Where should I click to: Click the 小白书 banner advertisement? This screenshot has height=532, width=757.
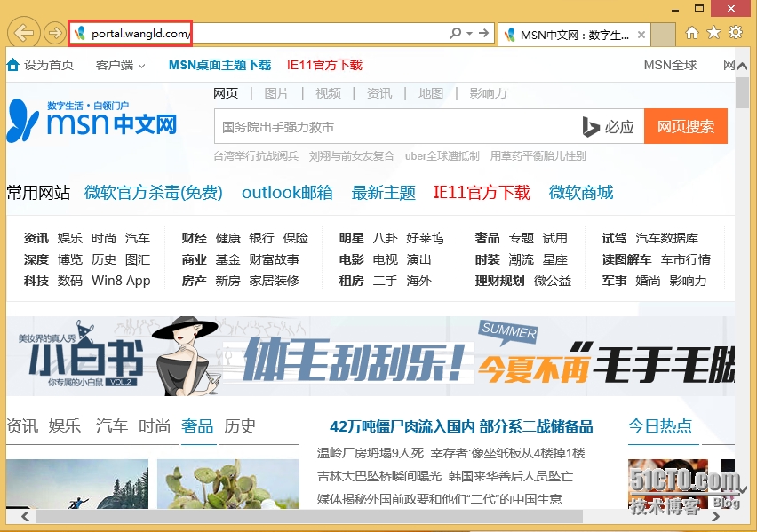point(371,356)
